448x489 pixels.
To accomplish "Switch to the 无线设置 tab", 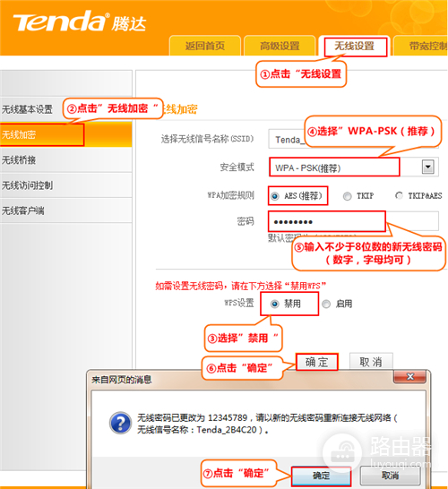I will [x=355, y=46].
